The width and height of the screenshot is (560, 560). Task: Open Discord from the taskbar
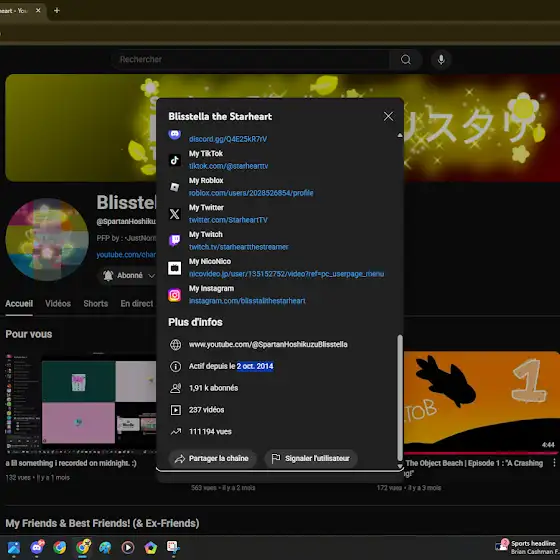click(37, 547)
